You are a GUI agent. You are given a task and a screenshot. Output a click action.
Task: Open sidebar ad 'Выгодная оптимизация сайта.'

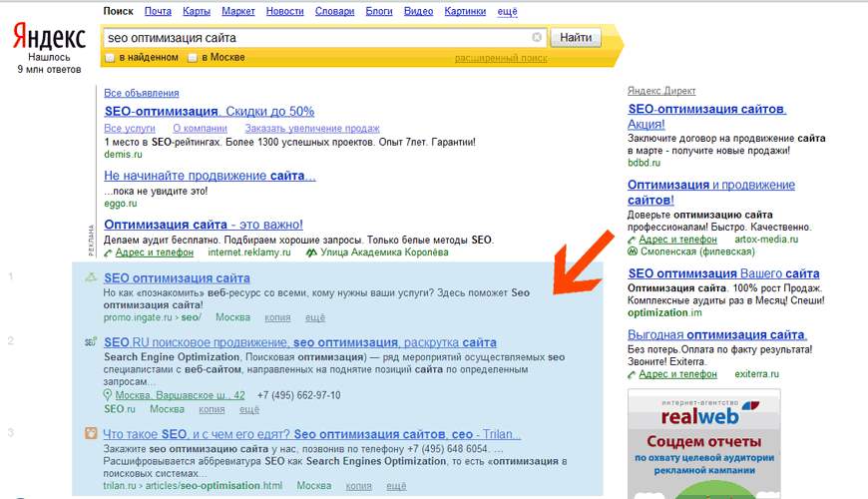click(x=717, y=335)
